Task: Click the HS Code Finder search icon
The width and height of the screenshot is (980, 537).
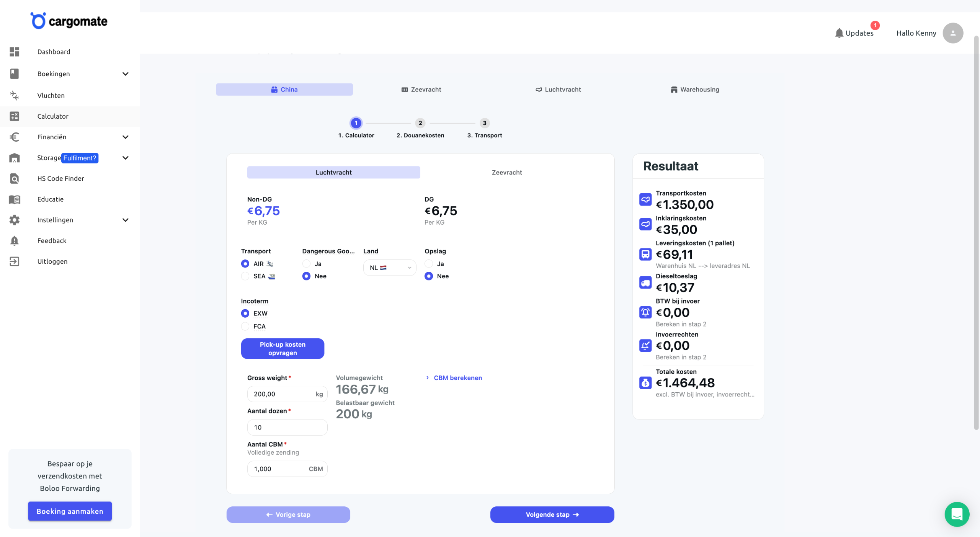Action: point(15,178)
